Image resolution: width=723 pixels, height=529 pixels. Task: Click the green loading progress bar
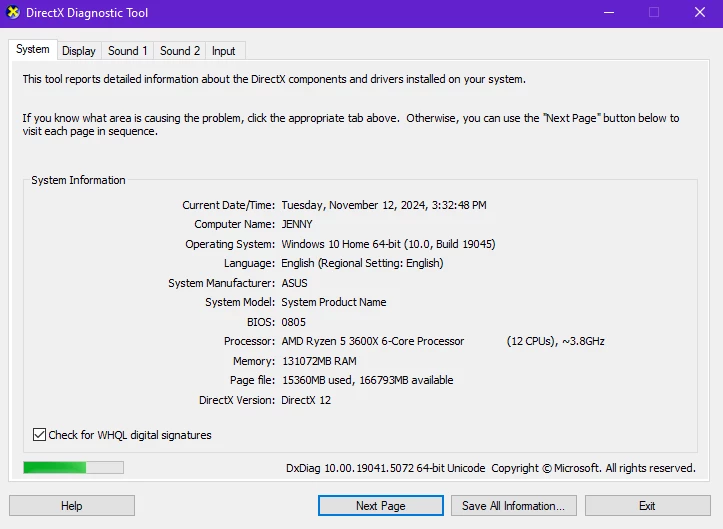tap(73, 468)
